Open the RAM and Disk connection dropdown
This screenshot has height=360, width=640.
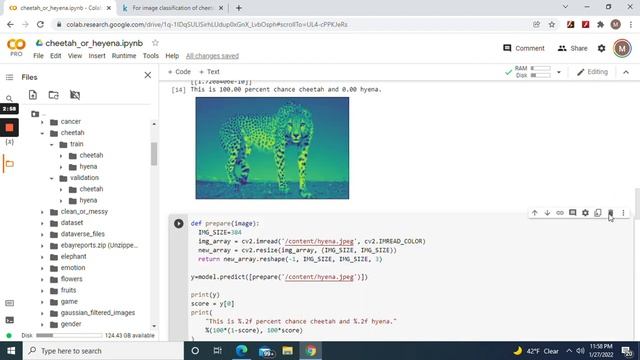pyautogui.click(x=559, y=72)
